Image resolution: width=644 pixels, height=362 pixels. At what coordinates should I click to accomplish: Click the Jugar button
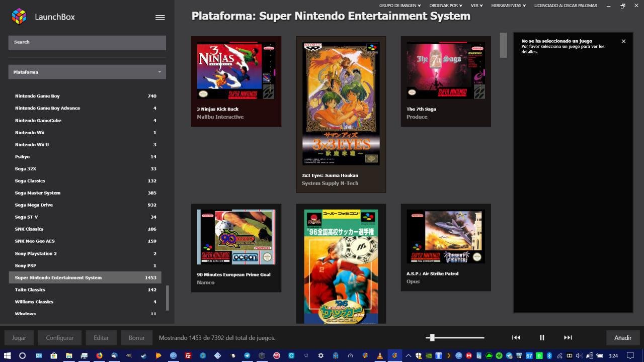coord(19,338)
